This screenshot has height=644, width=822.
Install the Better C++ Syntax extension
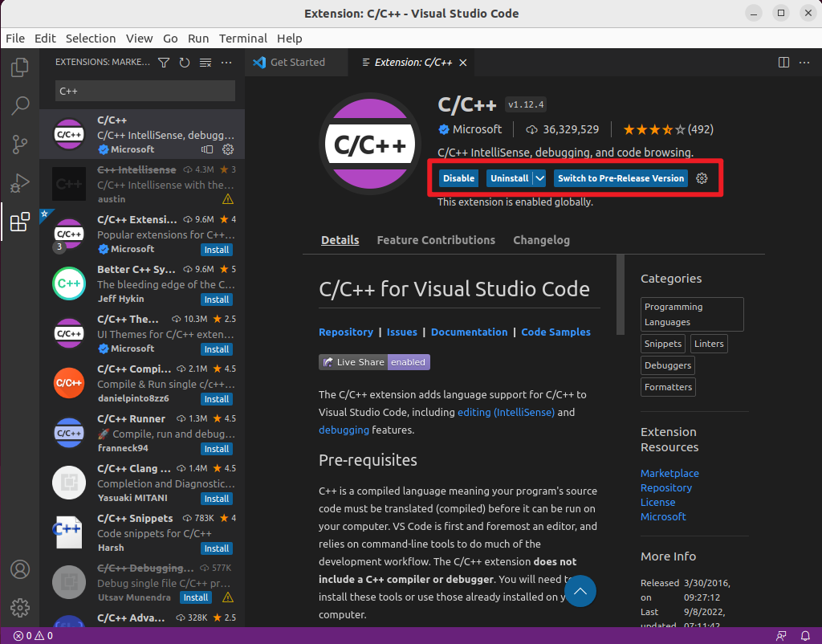pyautogui.click(x=216, y=300)
